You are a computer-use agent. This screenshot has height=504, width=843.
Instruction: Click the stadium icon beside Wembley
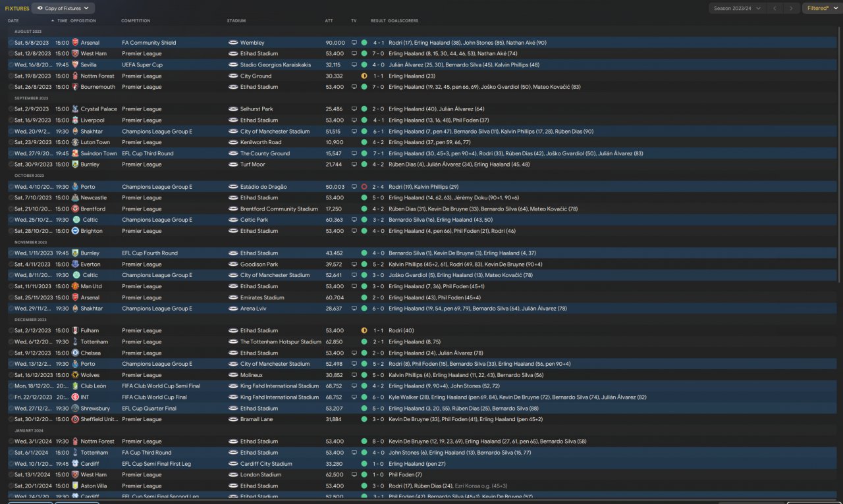click(233, 43)
